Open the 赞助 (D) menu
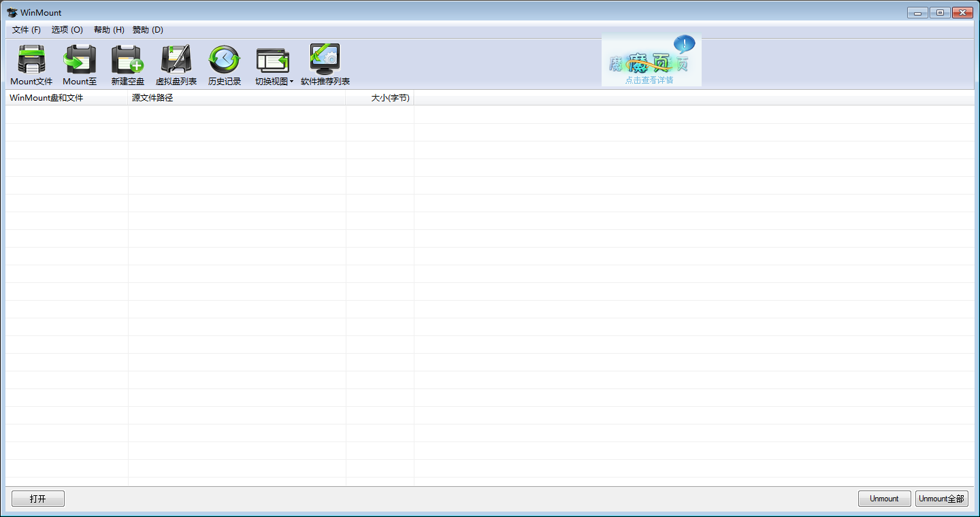Viewport: 980px width, 517px height. point(148,30)
